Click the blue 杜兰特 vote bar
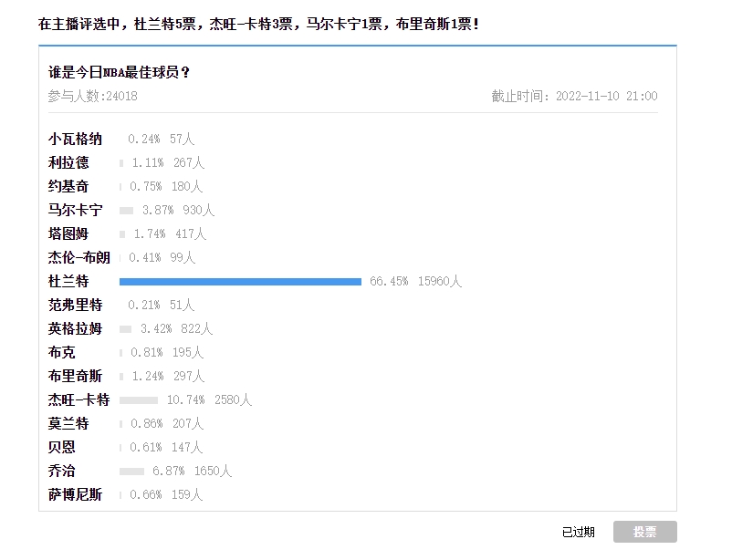Image resolution: width=732 pixels, height=560 pixels. coord(240,282)
